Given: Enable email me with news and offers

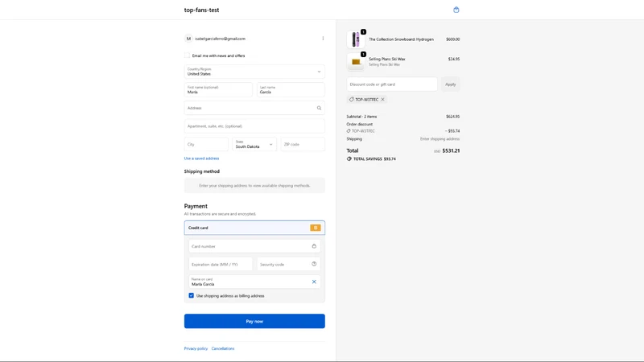Looking at the screenshot, I should point(188,56).
